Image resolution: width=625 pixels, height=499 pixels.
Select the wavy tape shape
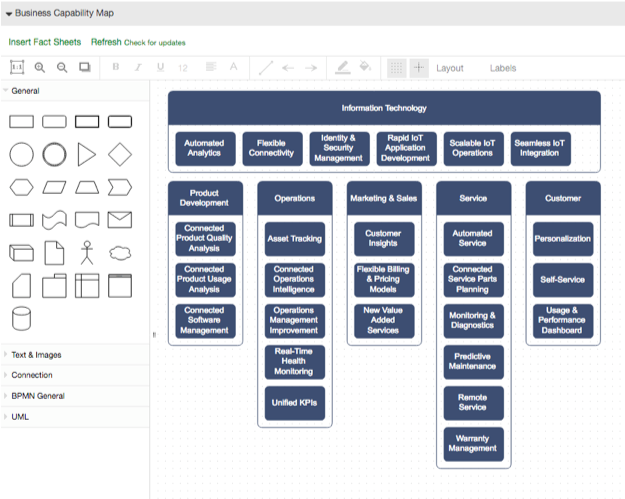54,220
